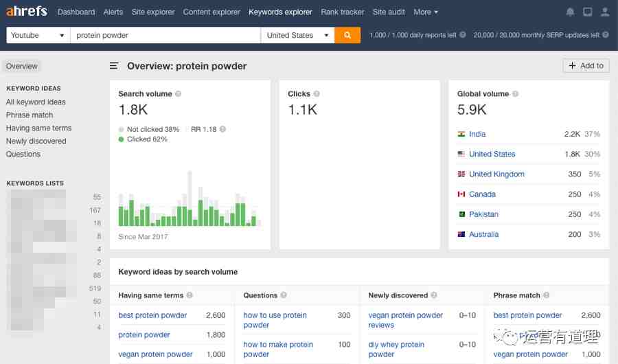Open 'best protein powder' under Having same terms
This screenshot has height=364, width=618.
152,315
